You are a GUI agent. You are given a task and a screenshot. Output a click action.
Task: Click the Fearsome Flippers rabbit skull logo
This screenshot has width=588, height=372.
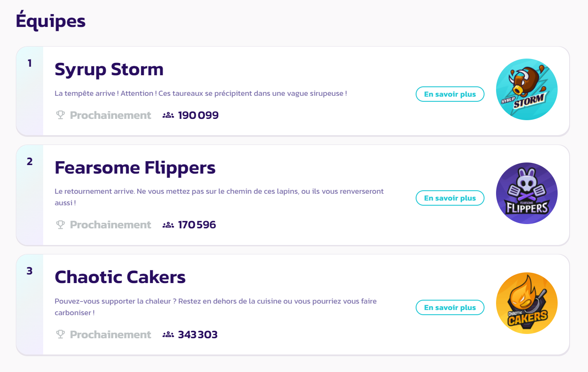click(526, 193)
